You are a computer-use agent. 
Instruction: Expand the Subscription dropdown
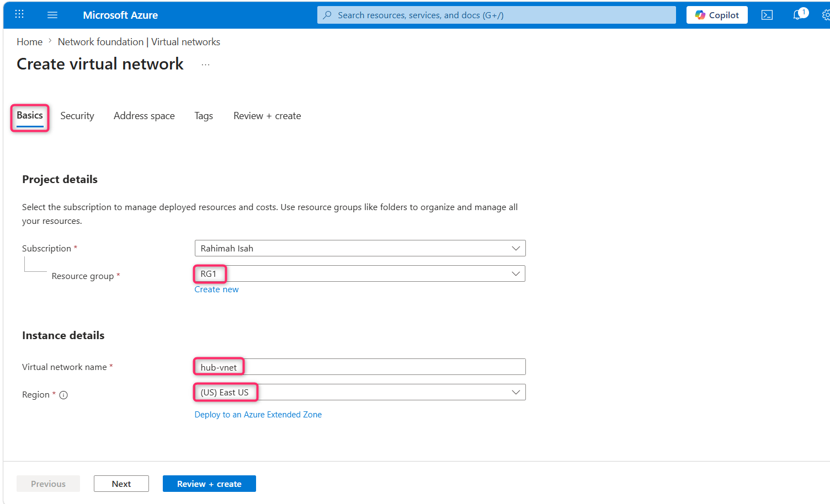[360, 248]
